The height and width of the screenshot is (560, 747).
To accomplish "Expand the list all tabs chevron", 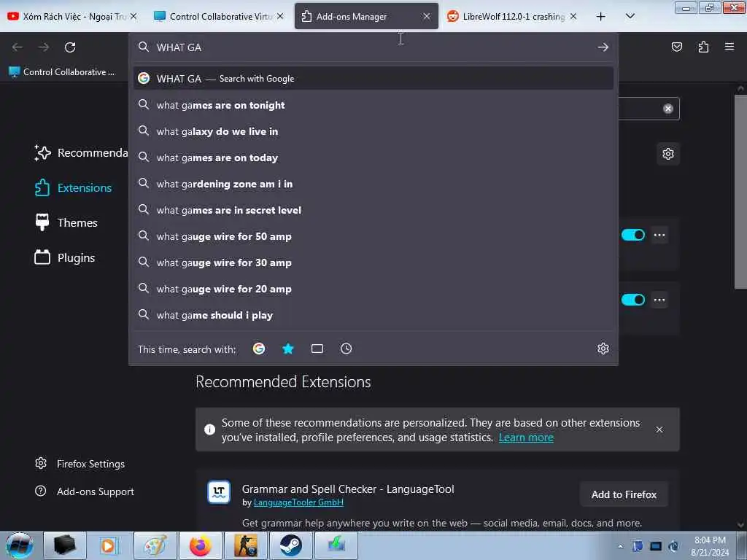I will (x=630, y=16).
